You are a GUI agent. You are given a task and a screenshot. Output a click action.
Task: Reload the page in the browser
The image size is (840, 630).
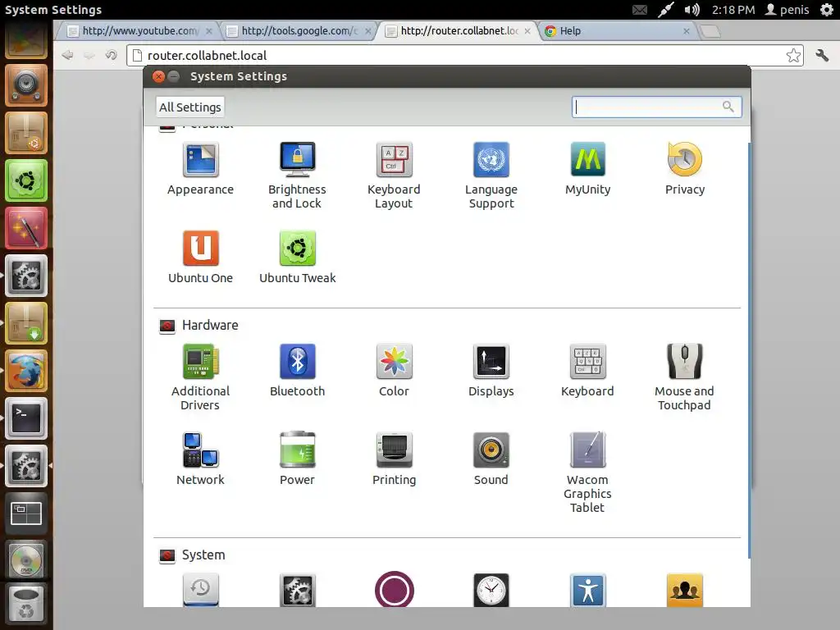pos(111,55)
